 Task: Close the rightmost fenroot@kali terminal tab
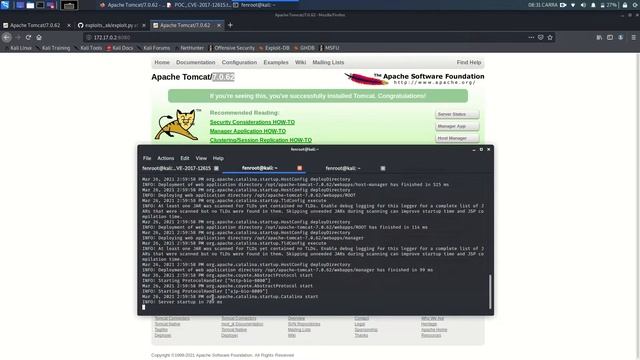(383, 168)
